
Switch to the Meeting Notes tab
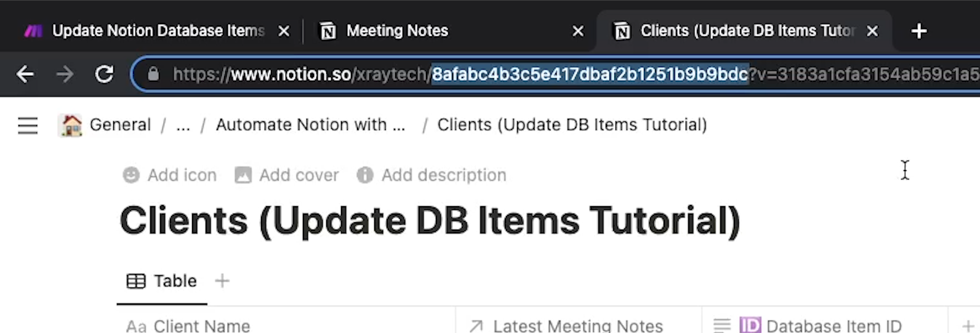(397, 31)
